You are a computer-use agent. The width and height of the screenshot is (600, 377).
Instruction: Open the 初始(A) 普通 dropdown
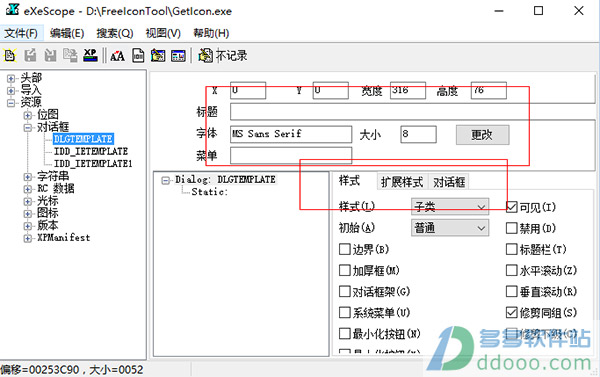click(x=450, y=228)
